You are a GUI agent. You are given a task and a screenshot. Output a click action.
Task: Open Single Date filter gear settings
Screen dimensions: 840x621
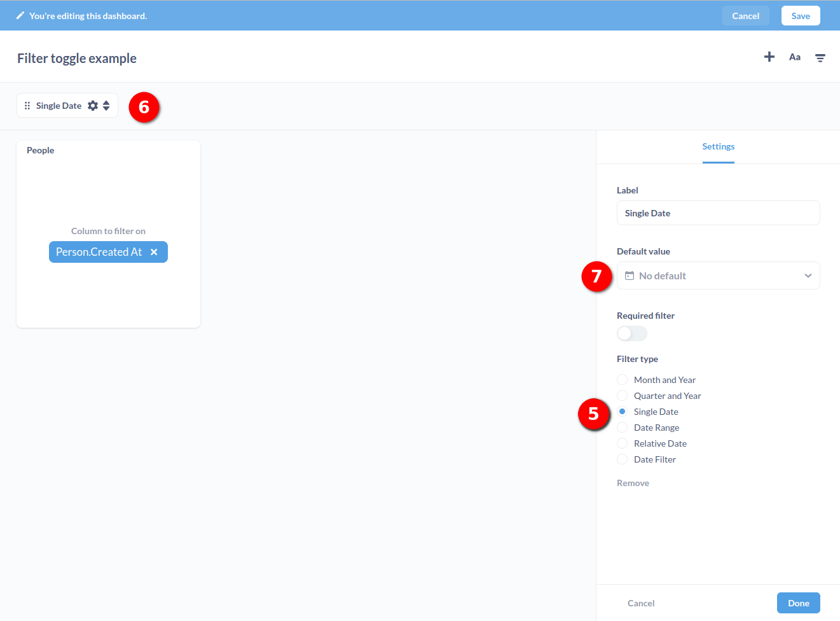[x=93, y=106]
